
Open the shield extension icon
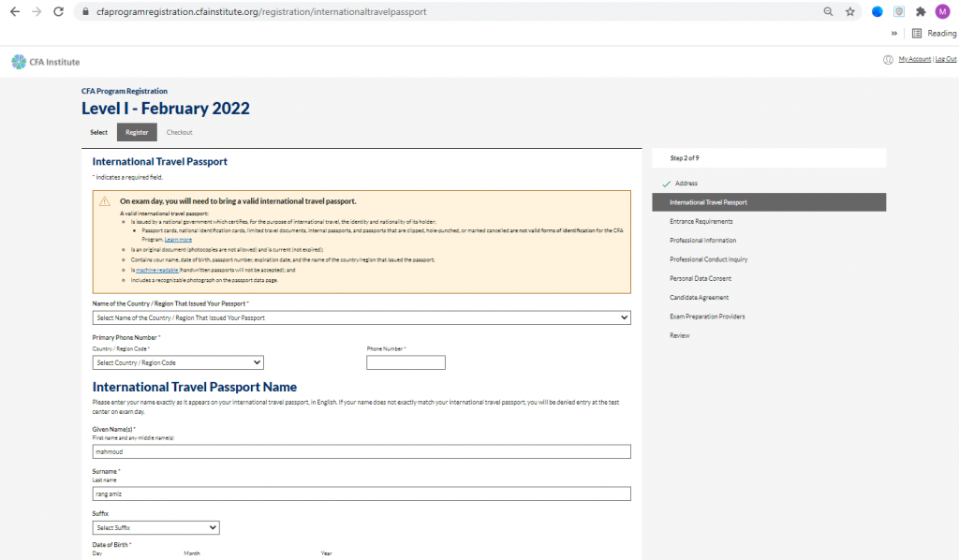coord(899,11)
